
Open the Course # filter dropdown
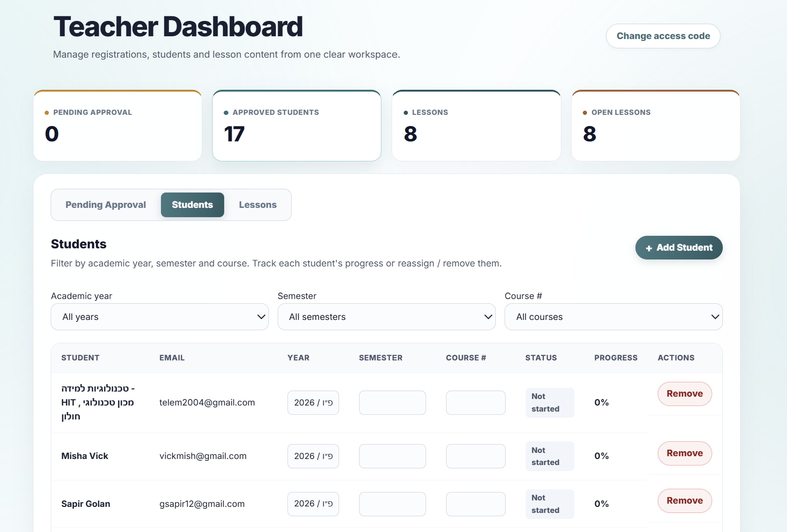pos(614,317)
